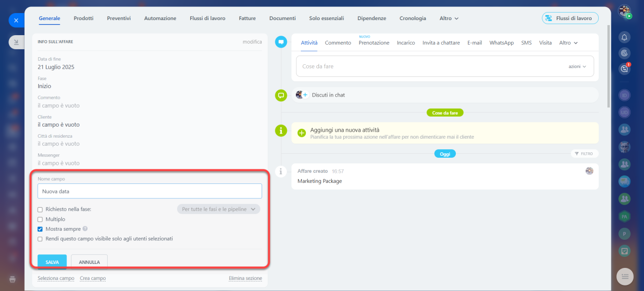Click grey info icon beside Affare creato
644x291 pixels.
coord(281,171)
